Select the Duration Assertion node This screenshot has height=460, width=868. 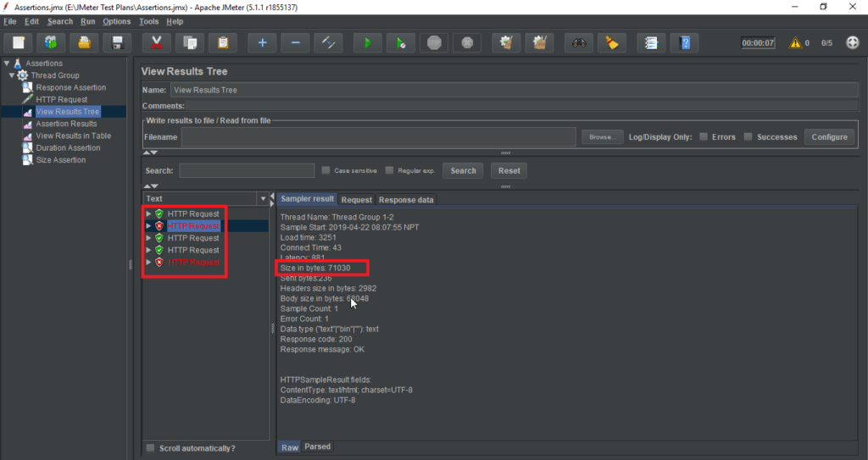click(68, 147)
